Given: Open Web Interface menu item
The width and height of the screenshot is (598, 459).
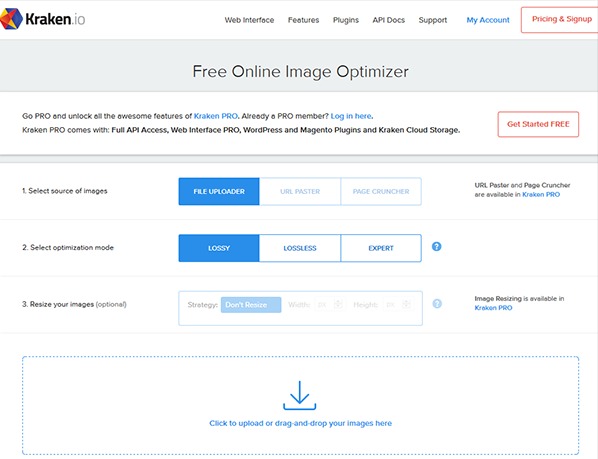Looking at the screenshot, I should (249, 20).
